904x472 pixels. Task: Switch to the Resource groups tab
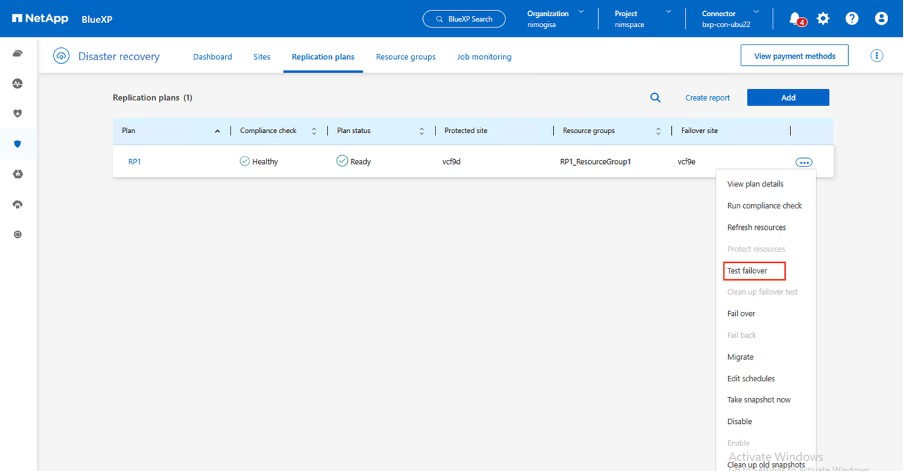405,57
